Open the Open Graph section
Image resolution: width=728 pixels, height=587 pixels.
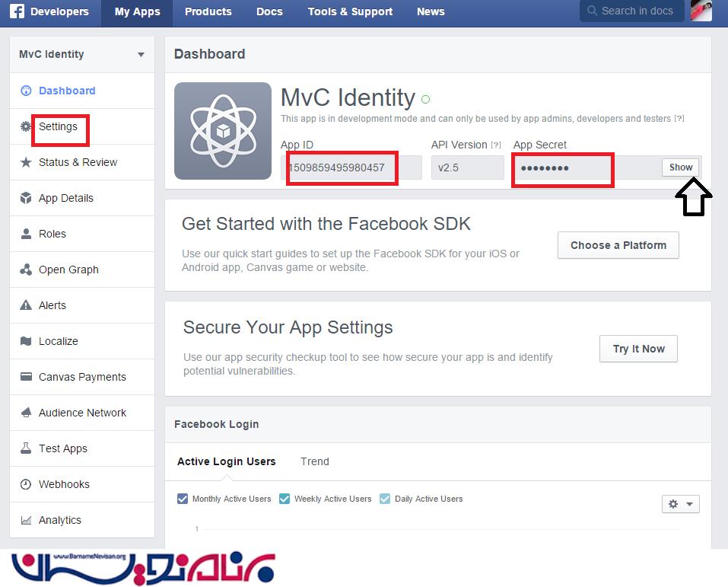point(68,270)
